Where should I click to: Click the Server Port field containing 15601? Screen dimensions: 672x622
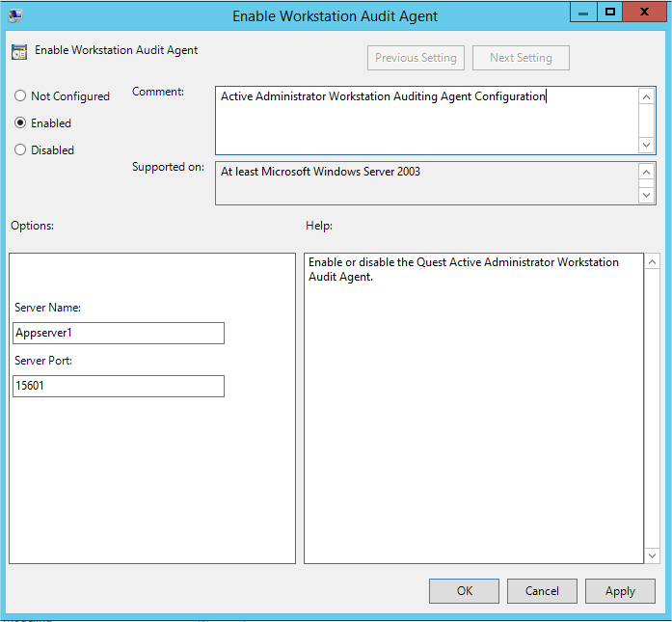(x=119, y=387)
